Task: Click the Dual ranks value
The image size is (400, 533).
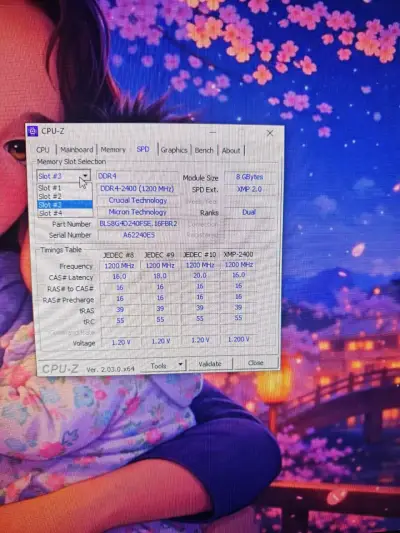Action: click(x=249, y=212)
